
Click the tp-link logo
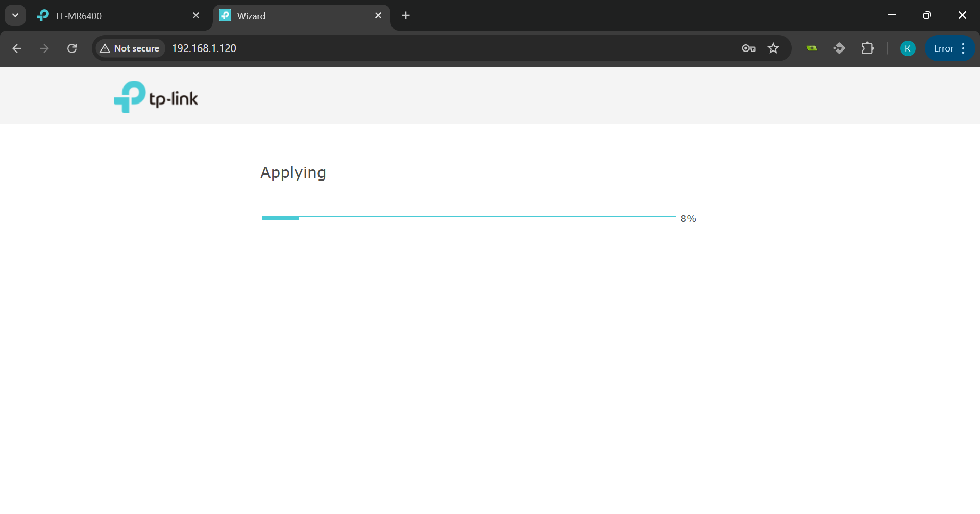pos(156,96)
